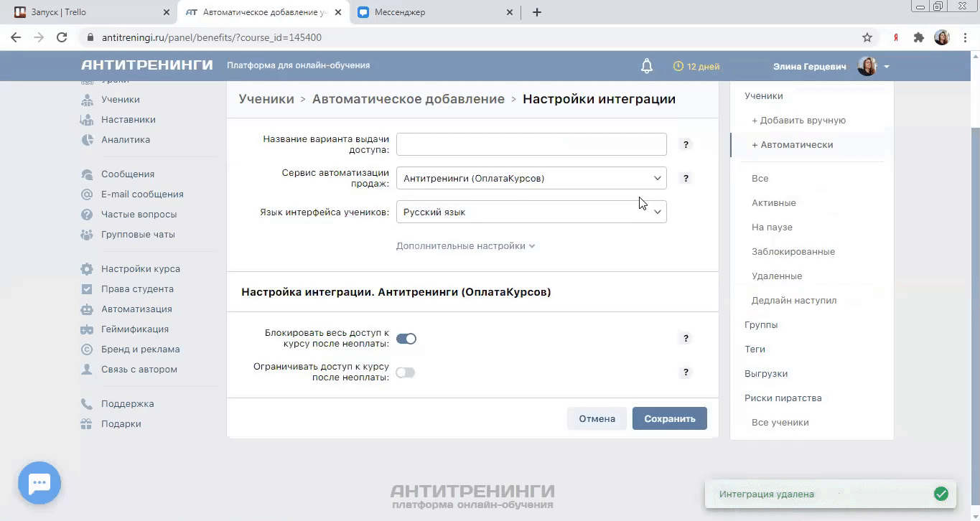
Task: Disable Блокировать весь доступ toggle
Action: [x=406, y=339]
